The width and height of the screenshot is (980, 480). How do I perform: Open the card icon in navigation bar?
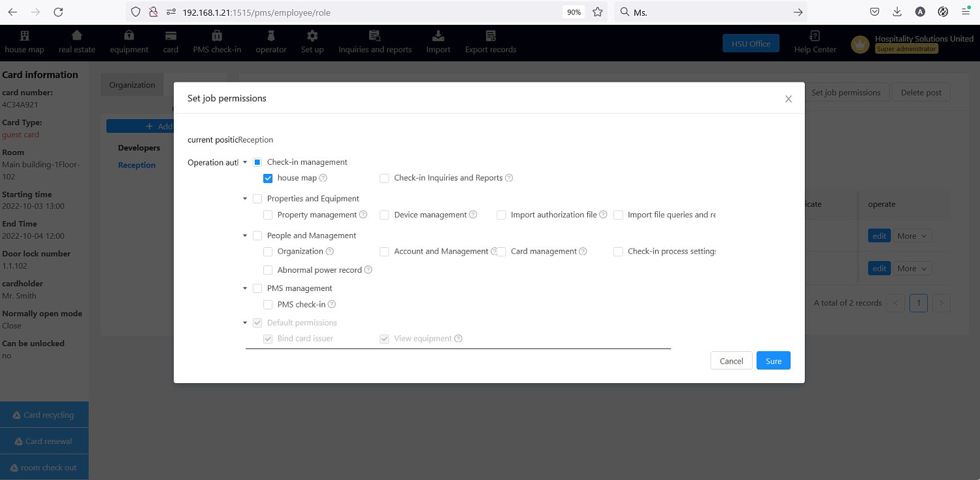(x=171, y=36)
